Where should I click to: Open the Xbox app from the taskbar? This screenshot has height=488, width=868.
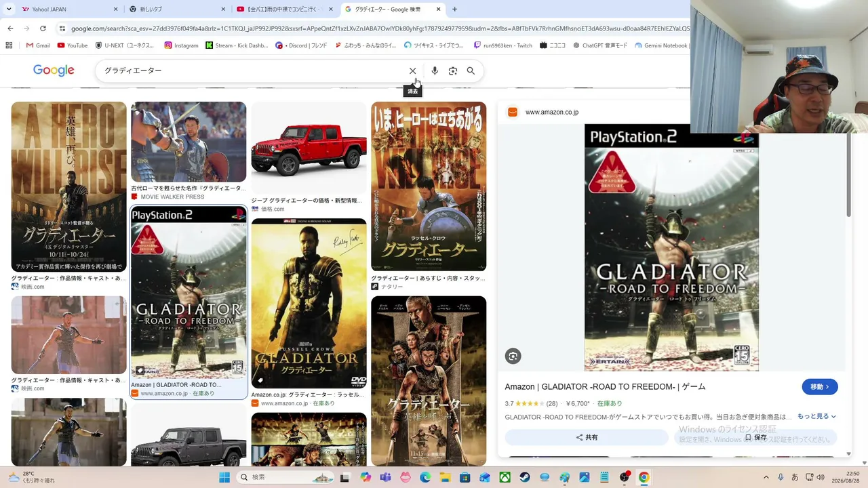[505, 477]
